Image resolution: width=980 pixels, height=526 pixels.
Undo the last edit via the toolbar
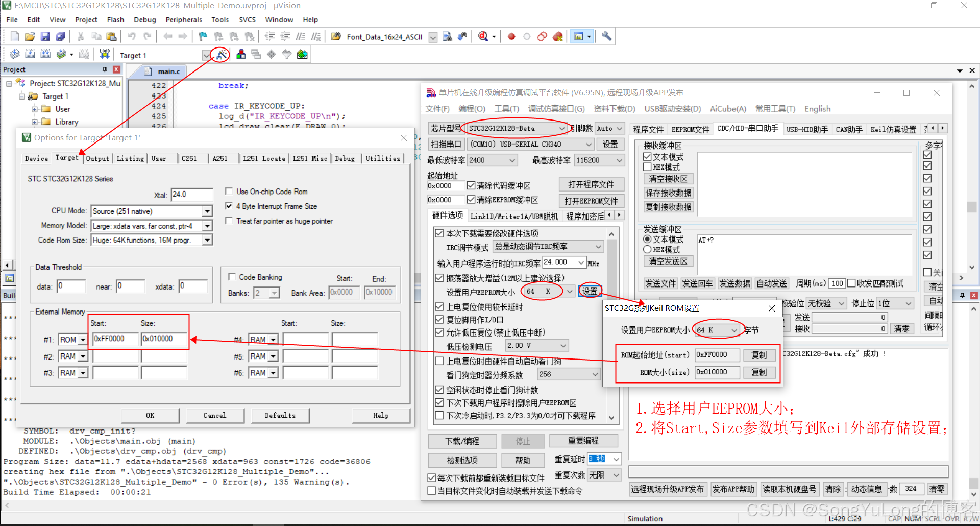[x=132, y=36]
